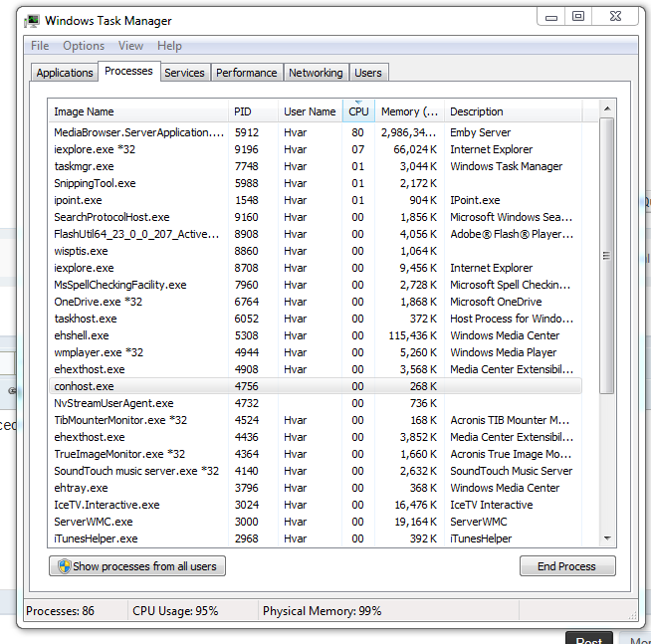The image size is (651, 644).
Task: Select SoundTouch music server.exe *32 process
Action: (316, 471)
